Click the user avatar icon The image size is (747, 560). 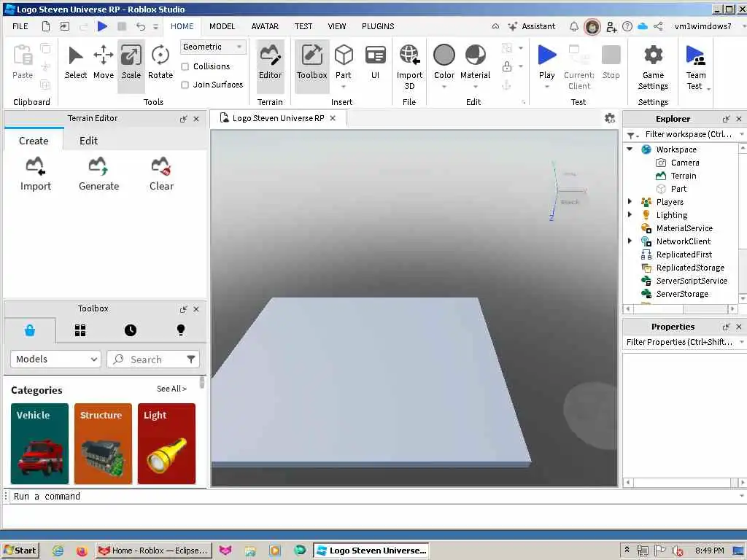592,27
